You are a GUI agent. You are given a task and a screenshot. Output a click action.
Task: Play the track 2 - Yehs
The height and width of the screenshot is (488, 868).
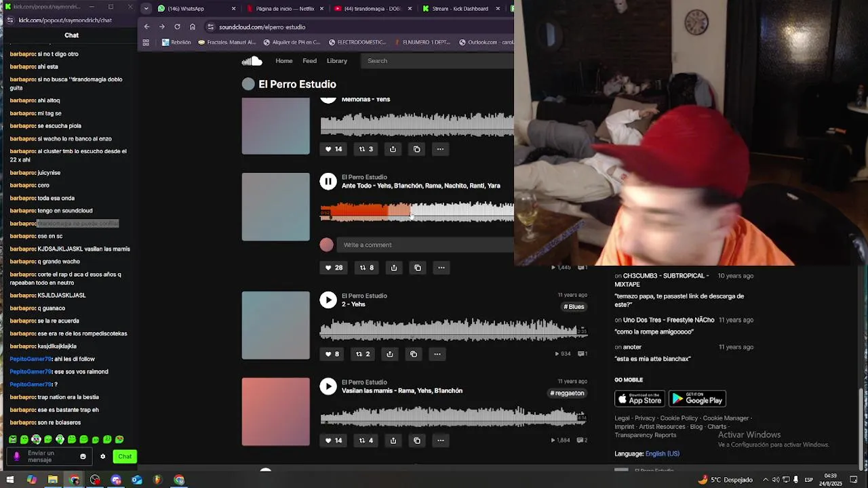click(328, 300)
